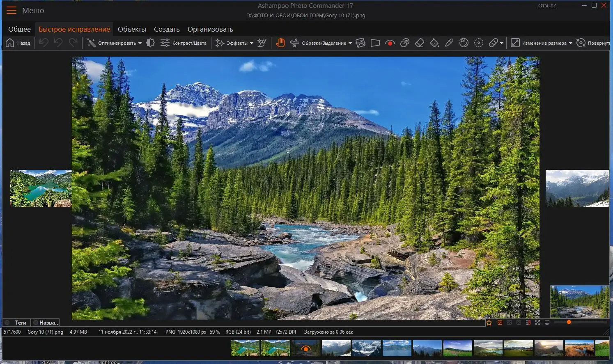Toggle fullscreen with the monitor icon
This screenshot has height=364, width=613.
547,323
